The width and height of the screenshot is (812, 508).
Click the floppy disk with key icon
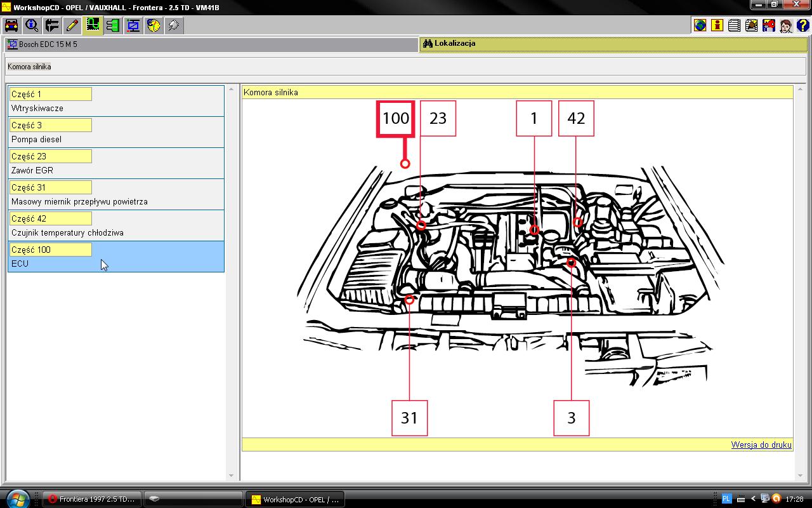pos(769,25)
